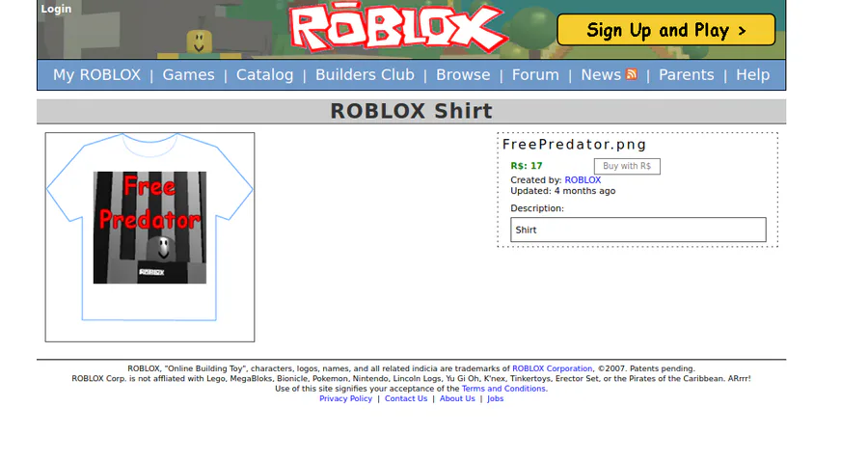Open the Free Predator shirt thumbnail
The width and height of the screenshot is (868, 462).
click(150, 237)
